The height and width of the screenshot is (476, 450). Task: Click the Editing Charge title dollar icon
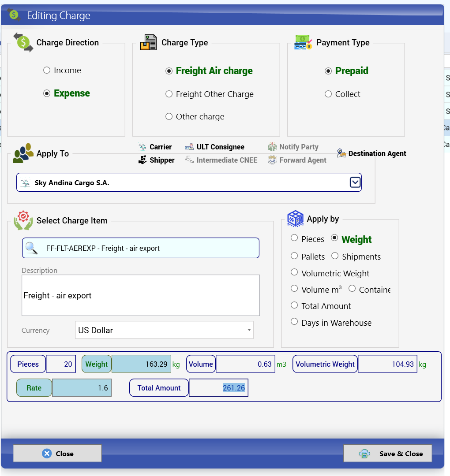(14, 14)
